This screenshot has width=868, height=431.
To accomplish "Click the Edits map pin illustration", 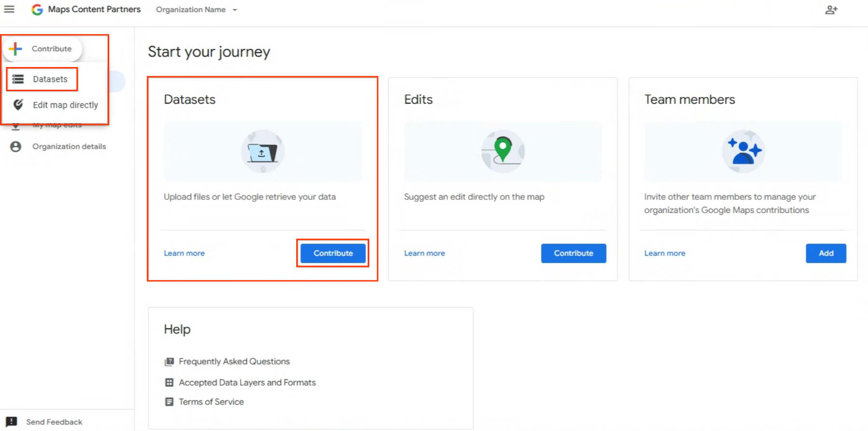I will coord(503,152).
